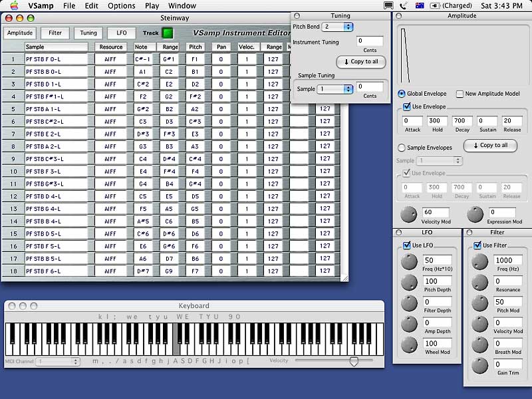Screen dimensions: 532x399
Task: Click the Filter Freq (Hz) knob
Action: click(479, 261)
